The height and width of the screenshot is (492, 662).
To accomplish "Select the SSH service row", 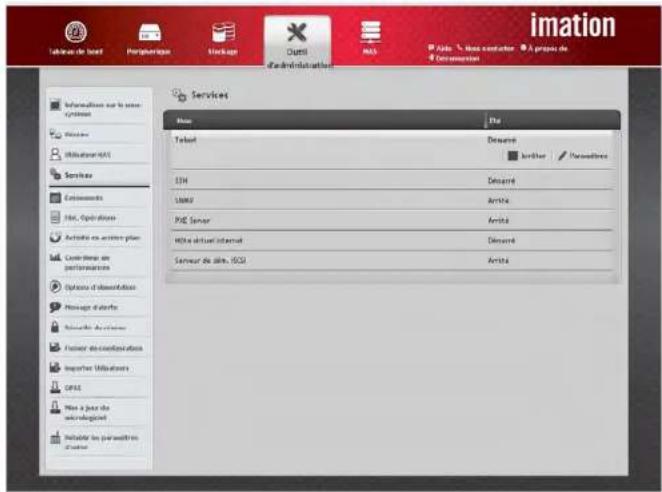I will (x=392, y=180).
